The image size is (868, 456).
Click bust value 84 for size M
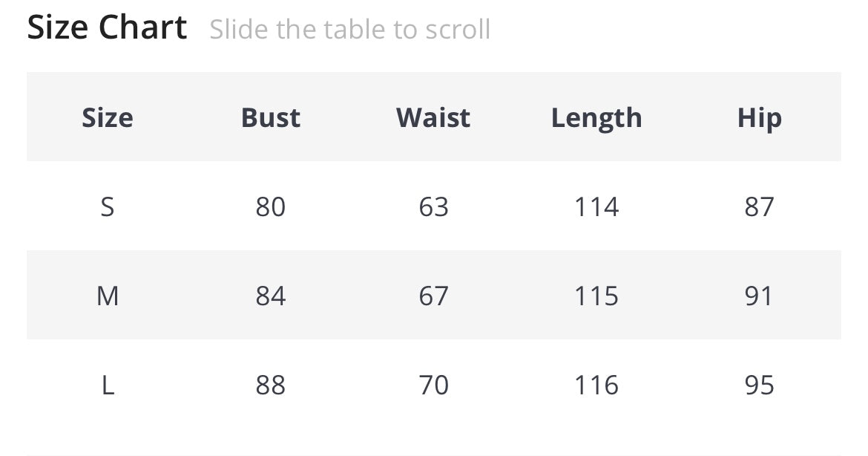tap(271, 296)
